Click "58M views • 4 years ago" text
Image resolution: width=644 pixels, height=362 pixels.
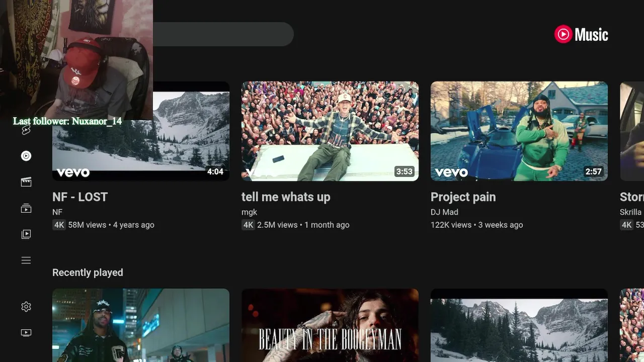point(111,225)
